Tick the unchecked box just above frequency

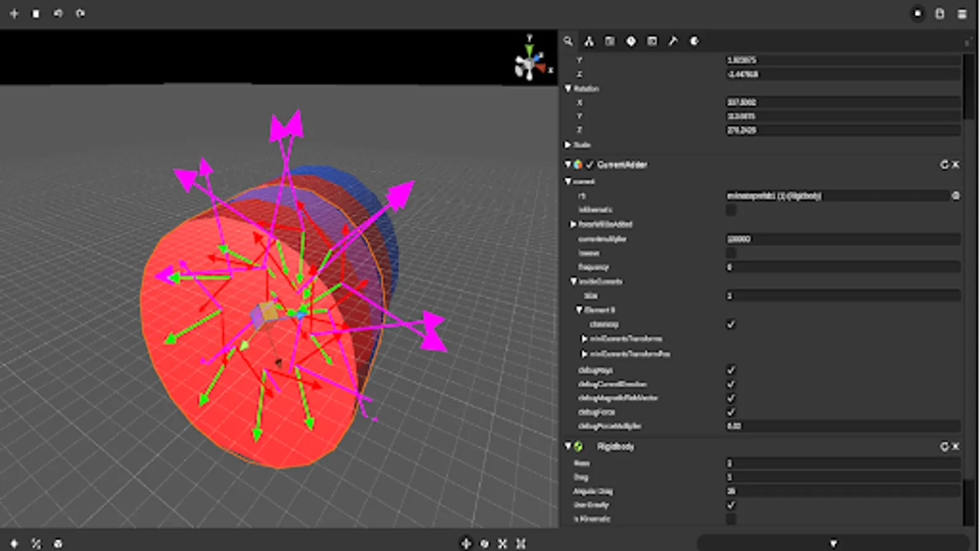pyautogui.click(x=731, y=253)
